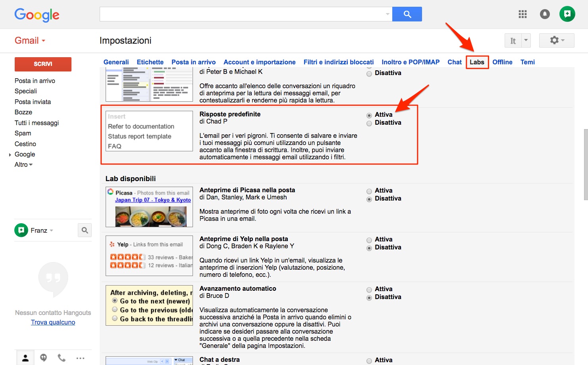Click the 'It' input tools button
Viewport: 588px width, 365px height.
[513, 41]
